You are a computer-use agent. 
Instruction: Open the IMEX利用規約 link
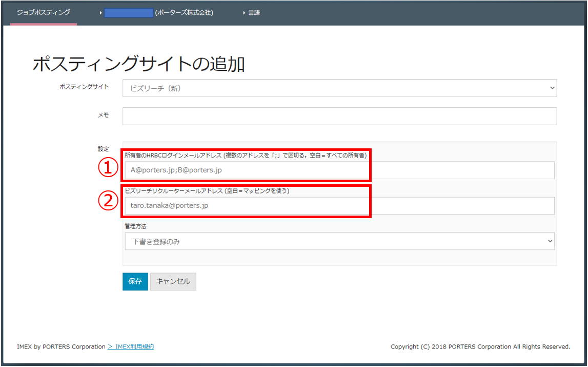pos(131,347)
